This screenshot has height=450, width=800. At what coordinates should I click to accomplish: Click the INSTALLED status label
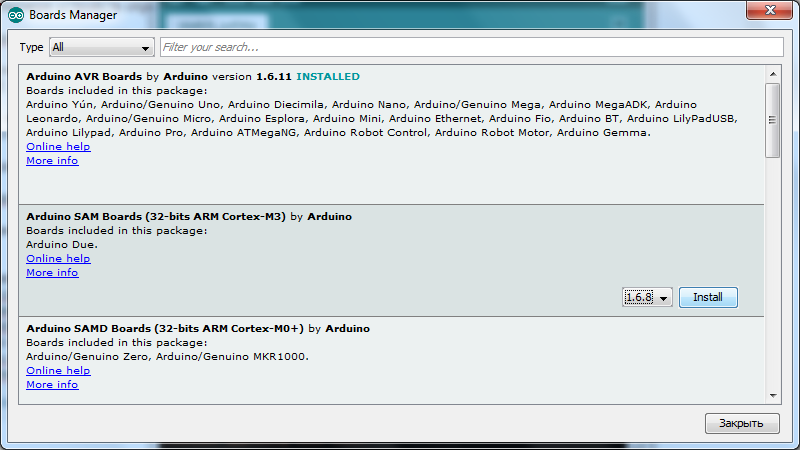pos(328,77)
